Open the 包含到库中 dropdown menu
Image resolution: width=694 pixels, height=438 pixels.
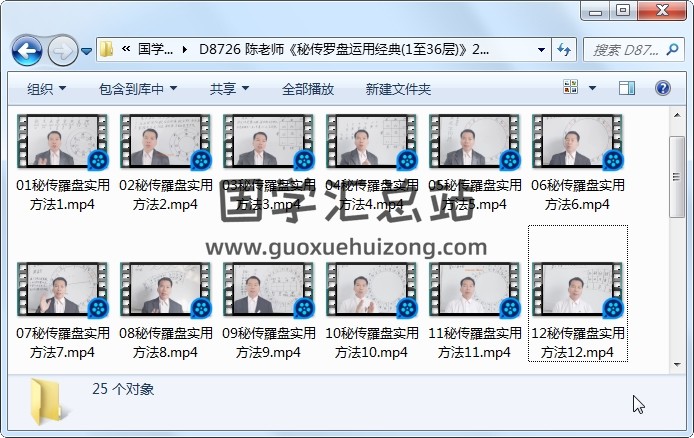coord(138,89)
